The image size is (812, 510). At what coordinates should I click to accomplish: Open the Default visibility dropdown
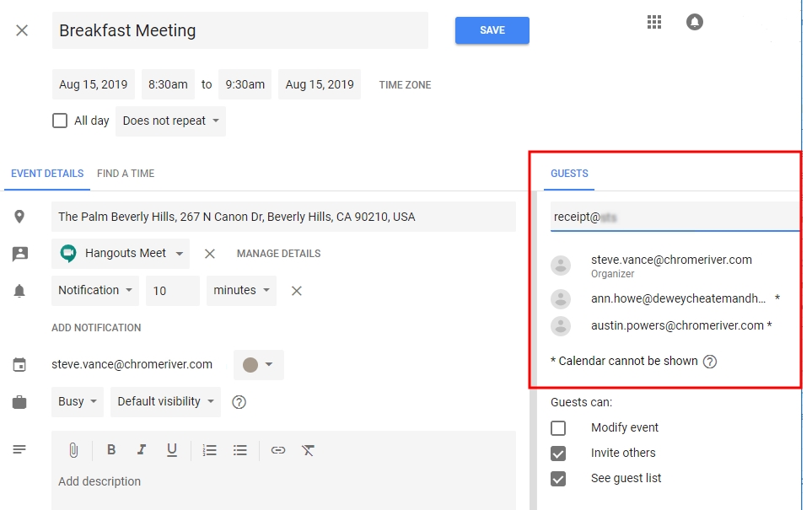165,402
